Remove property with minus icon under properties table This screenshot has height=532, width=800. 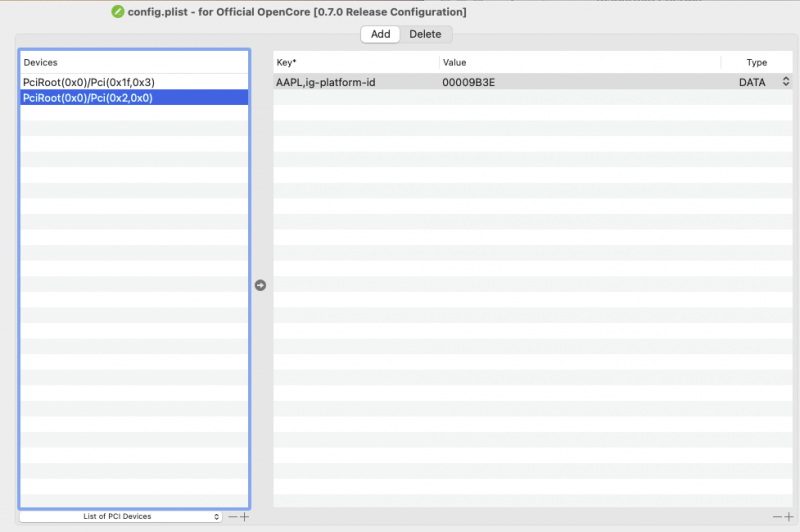[x=777, y=517]
